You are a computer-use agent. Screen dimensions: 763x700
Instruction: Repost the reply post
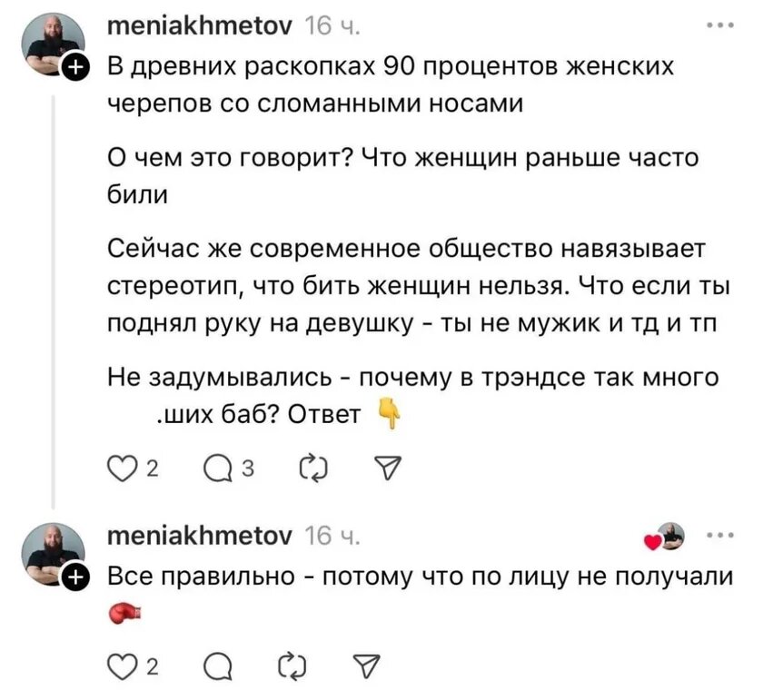[x=291, y=665]
